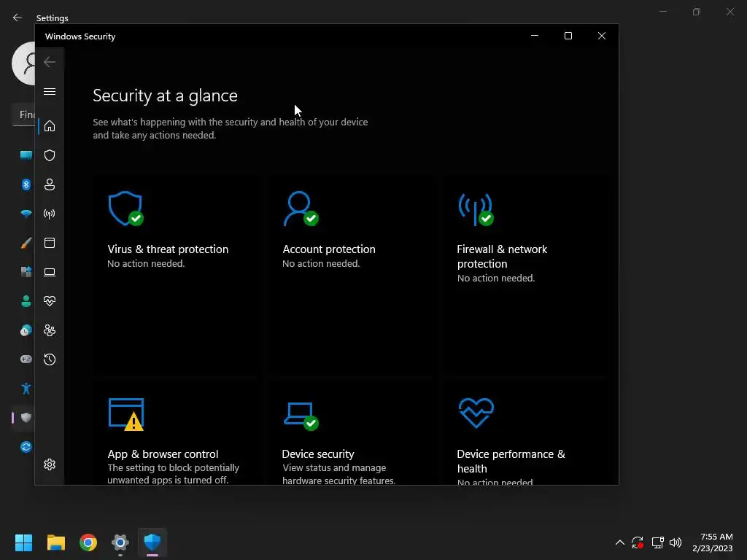
Task: Open the Device security tile title
Action: (x=318, y=454)
